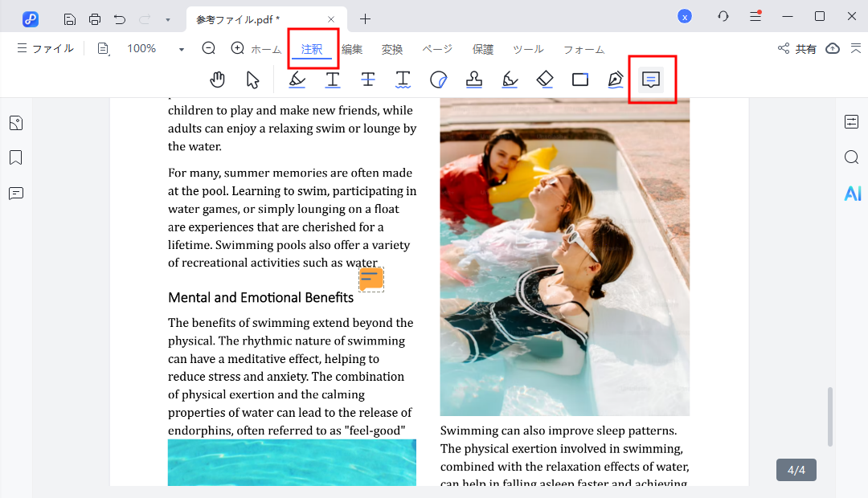Image resolution: width=868 pixels, height=498 pixels.
Task: Open the bookmarks sidebar panel
Action: point(16,157)
